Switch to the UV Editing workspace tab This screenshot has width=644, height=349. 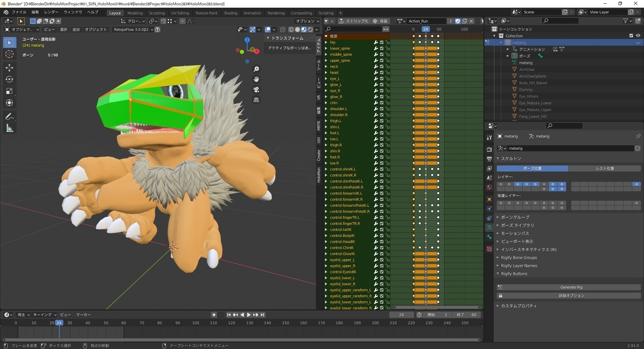[x=180, y=13]
